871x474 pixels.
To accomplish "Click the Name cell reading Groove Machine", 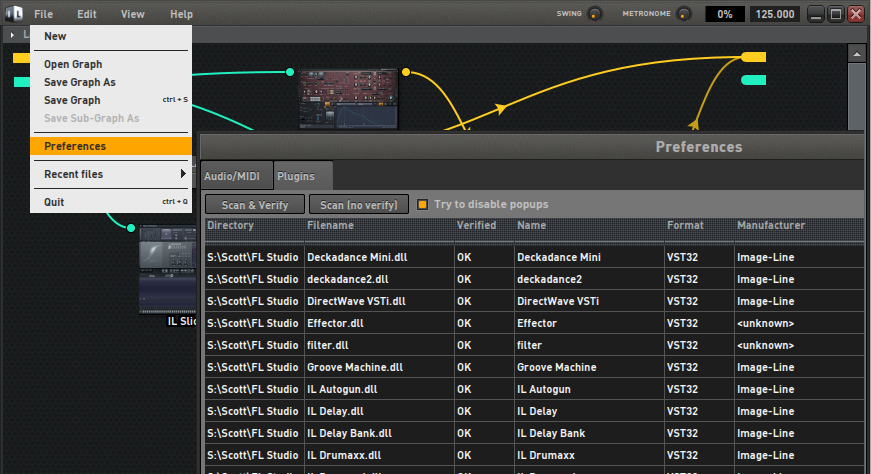I will coord(589,367).
